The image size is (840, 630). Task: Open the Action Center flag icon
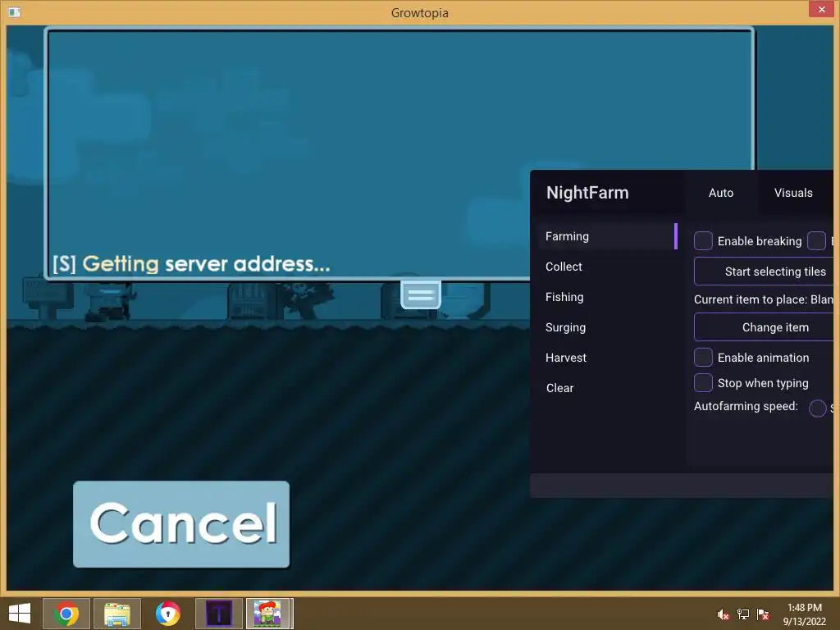click(763, 614)
